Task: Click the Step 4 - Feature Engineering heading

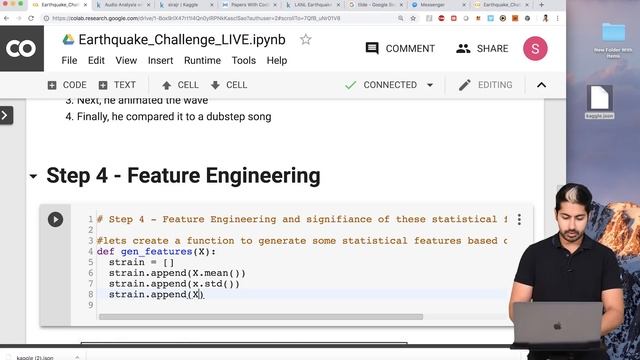Action: 183,176
